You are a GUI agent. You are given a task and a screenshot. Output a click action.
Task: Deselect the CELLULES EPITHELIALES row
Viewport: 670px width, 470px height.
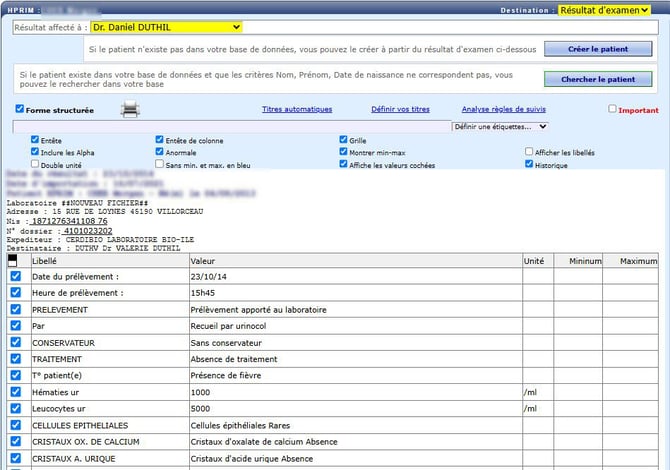pyautogui.click(x=15, y=426)
